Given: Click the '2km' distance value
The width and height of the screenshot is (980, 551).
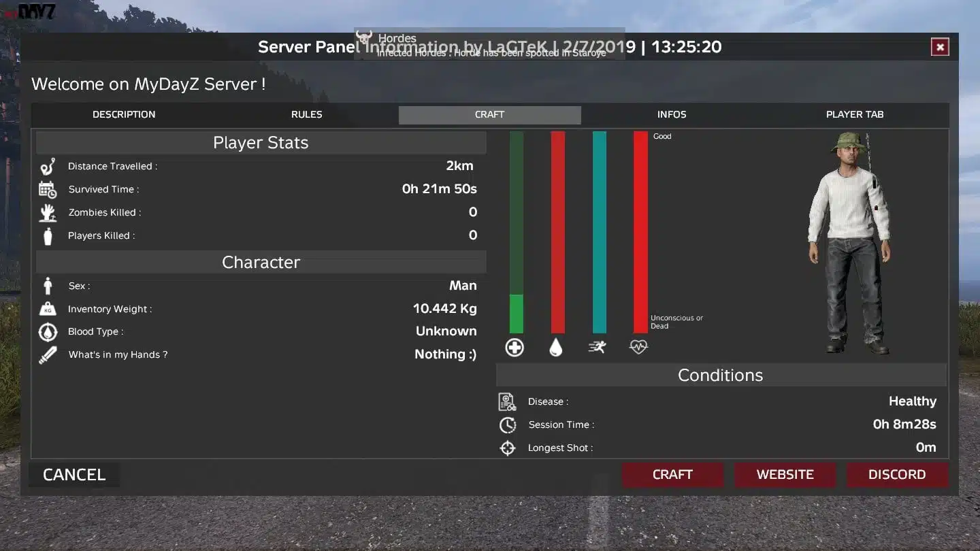Looking at the screenshot, I should [459, 166].
